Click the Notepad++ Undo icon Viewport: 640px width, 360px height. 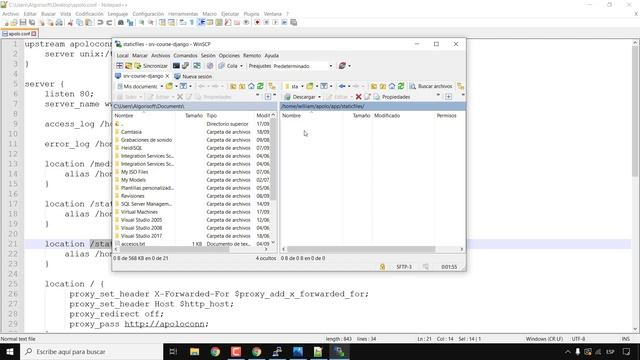pyautogui.click(x=100, y=22)
